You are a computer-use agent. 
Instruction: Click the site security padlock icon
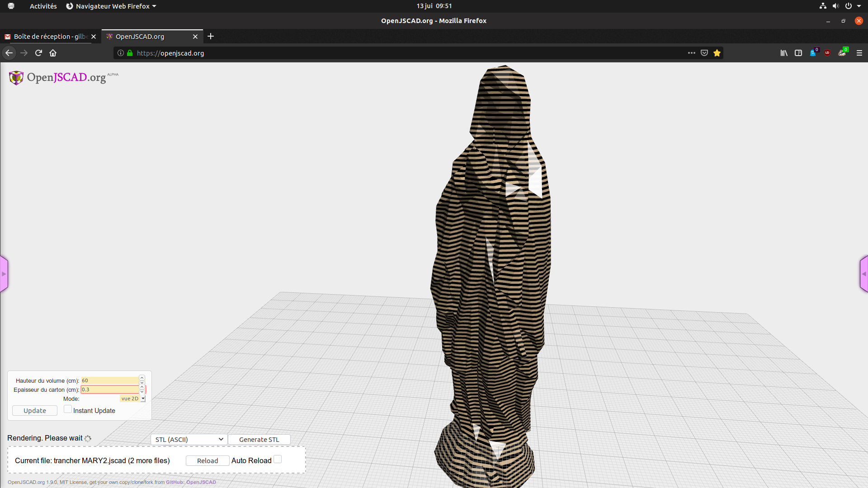click(x=130, y=53)
